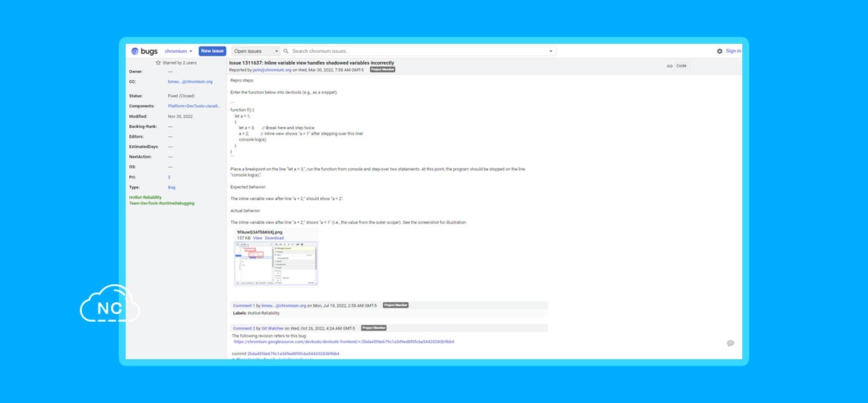Open the CC bmeu...@chromium.org link
The image size is (868, 403).
(x=190, y=81)
